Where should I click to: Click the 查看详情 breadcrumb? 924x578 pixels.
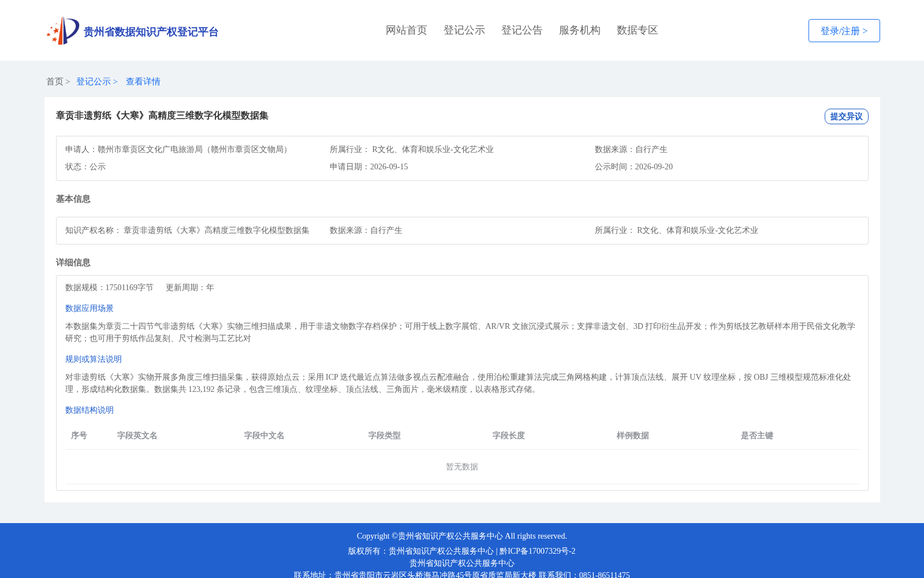143,81
